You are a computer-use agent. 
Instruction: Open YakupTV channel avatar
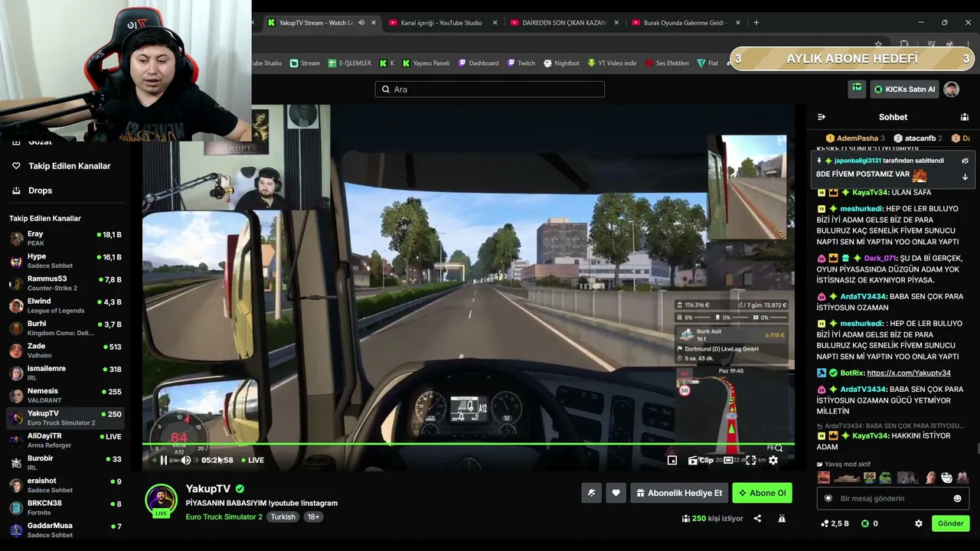click(x=161, y=500)
